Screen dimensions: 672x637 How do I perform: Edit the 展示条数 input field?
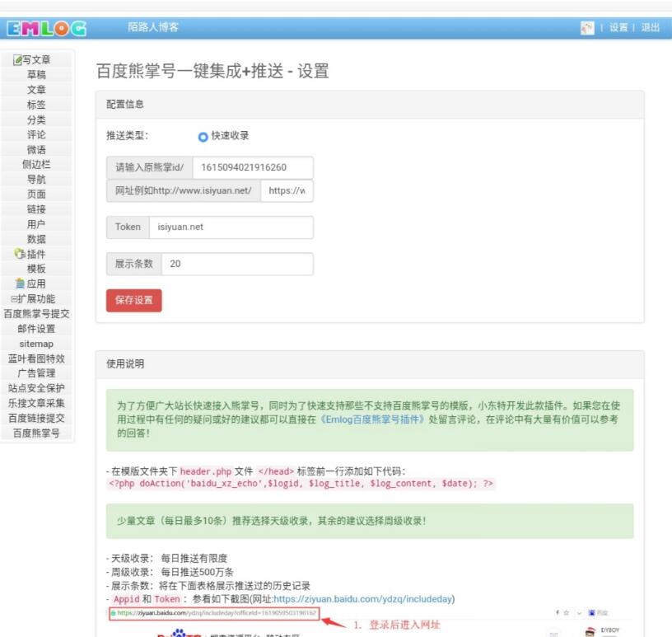tap(237, 264)
